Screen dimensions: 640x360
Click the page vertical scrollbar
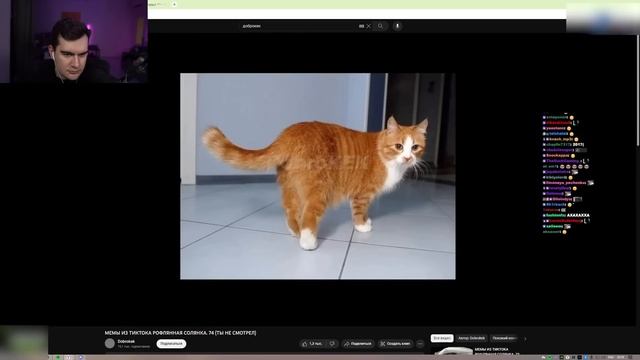coord(638,90)
